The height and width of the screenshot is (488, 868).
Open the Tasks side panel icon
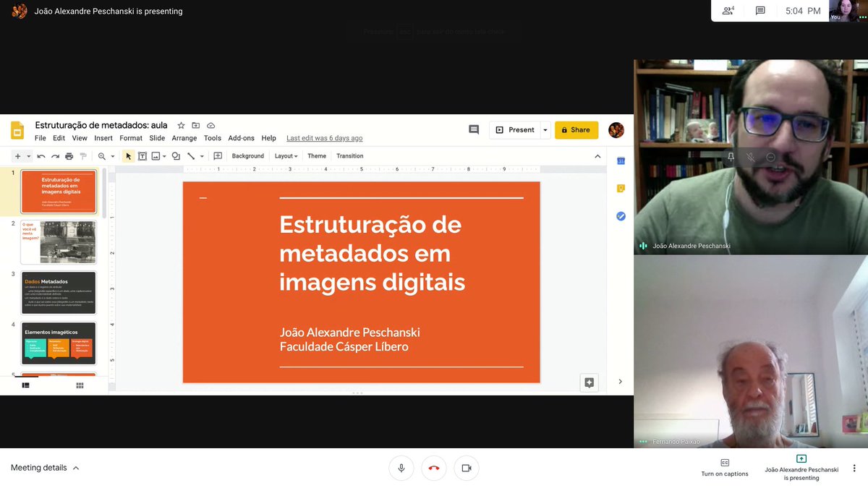(x=621, y=216)
